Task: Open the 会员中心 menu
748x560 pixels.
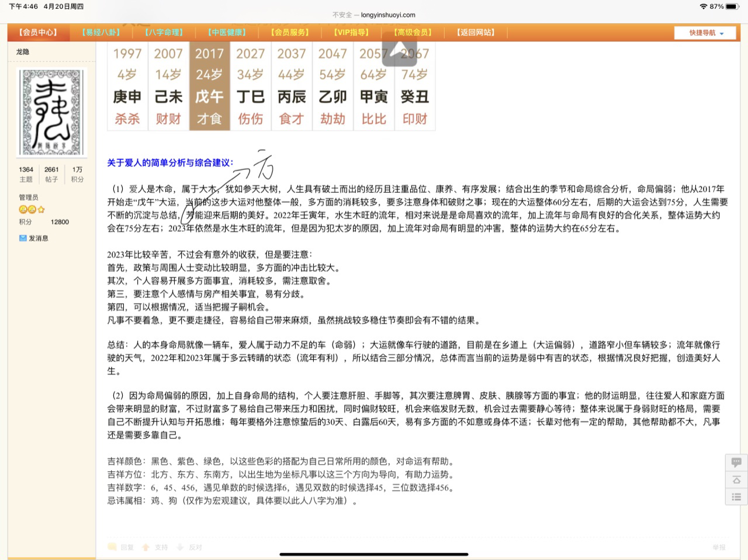Action: pos(37,33)
